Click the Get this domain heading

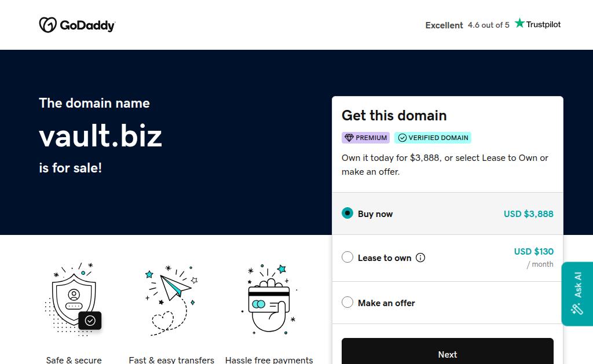click(x=394, y=116)
